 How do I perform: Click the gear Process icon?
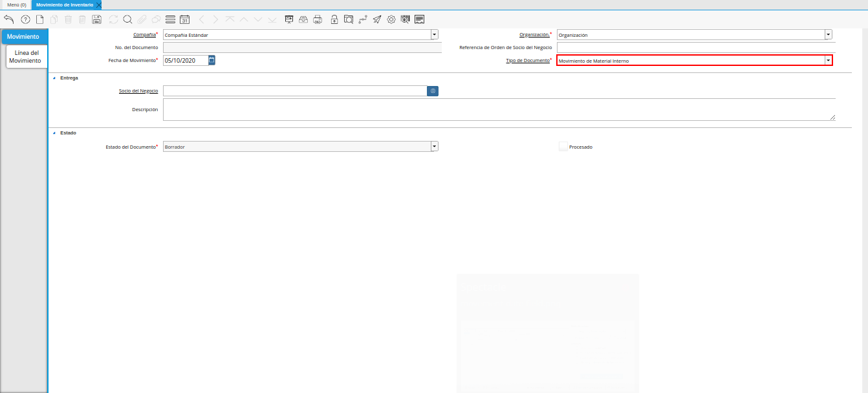click(391, 19)
